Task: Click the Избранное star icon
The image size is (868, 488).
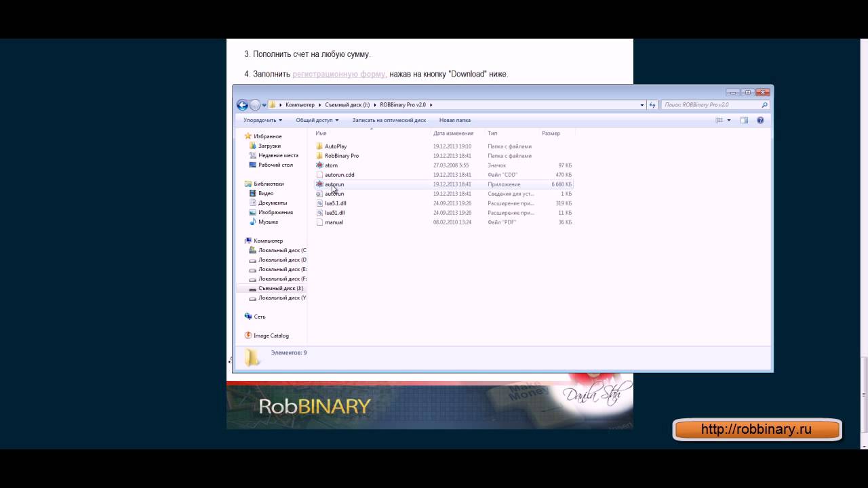Action: coord(248,136)
